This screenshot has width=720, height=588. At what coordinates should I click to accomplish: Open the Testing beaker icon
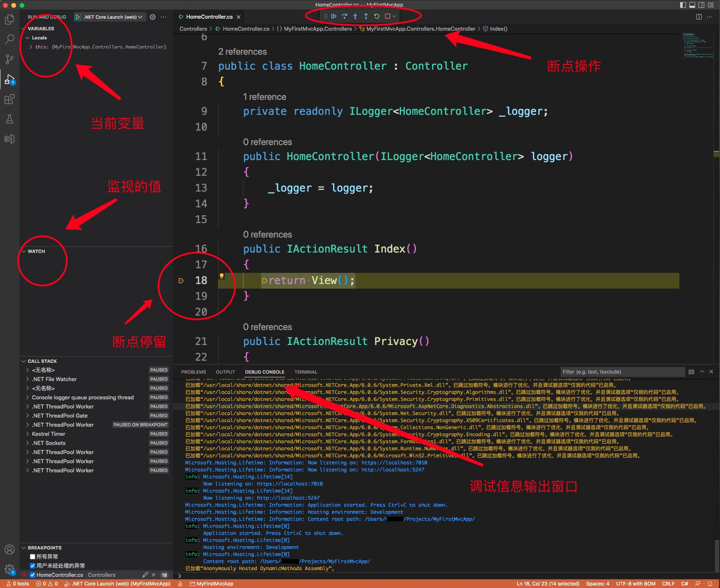click(x=9, y=119)
